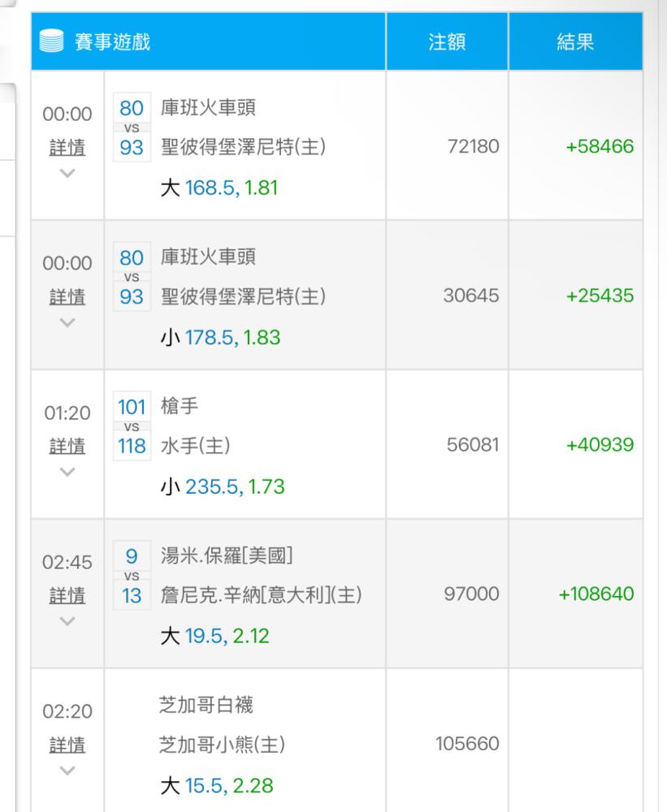667x812 pixels.
Task: Click the 結果 column header
Action: click(x=575, y=43)
